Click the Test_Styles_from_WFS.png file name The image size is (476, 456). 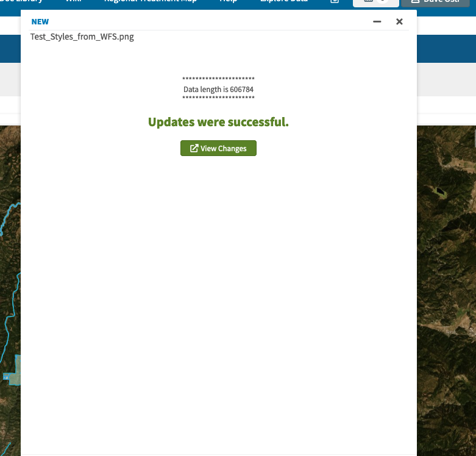click(82, 37)
